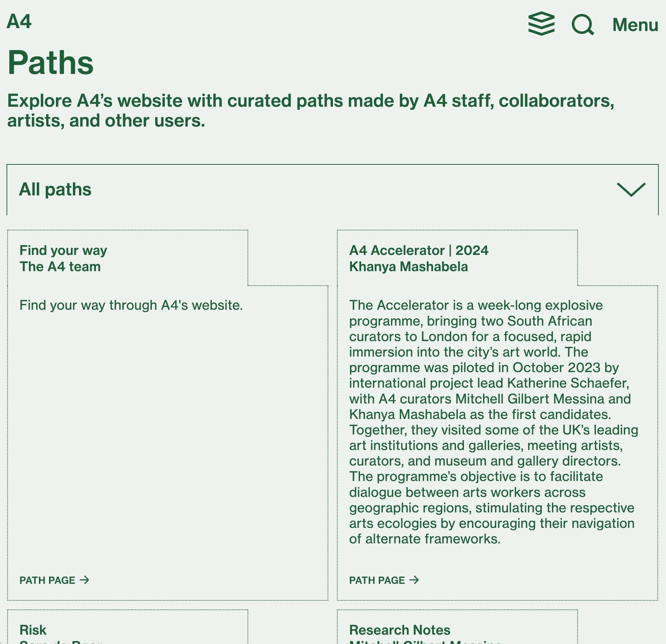Click Find your way through A4's website text
Viewport: 666px width, 644px height.
click(x=131, y=305)
